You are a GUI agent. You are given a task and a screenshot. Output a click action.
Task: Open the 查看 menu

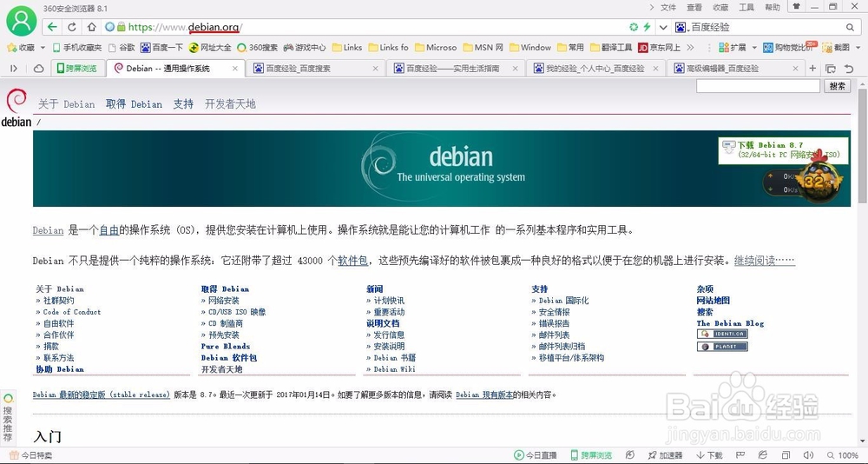tap(694, 7)
